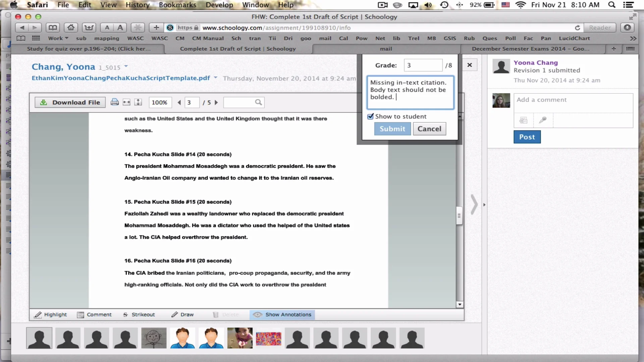
Task: Open the PDF filename dropdown menu
Action: [216, 77]
